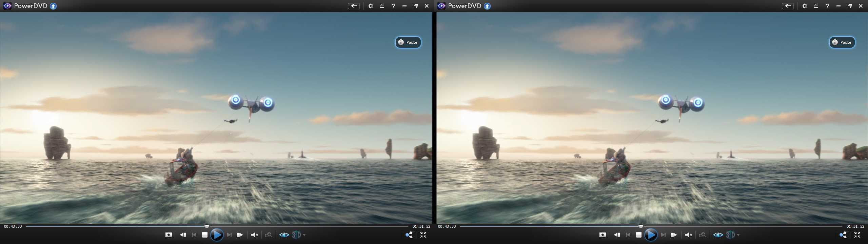Screen dimensions: 868x244
Task: Click the PowerDVD logo in right window
Action: point(441,6)
